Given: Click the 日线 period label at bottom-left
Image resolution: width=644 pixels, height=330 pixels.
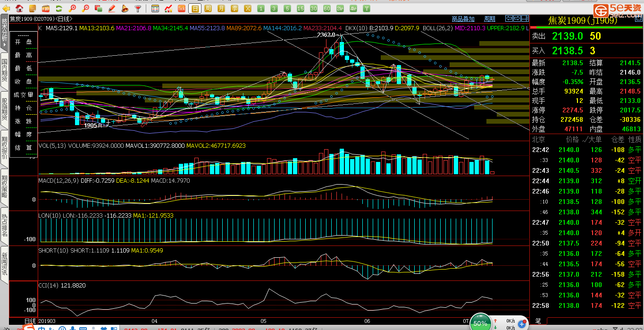Looking at the screenshot, I should [x=30, y=321].
